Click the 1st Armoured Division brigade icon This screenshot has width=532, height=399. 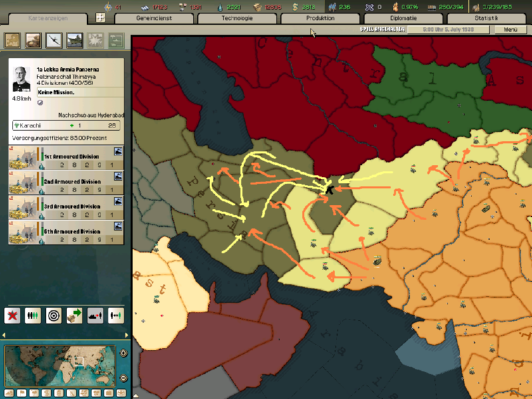pyautogui.click(x=118, y=152)
